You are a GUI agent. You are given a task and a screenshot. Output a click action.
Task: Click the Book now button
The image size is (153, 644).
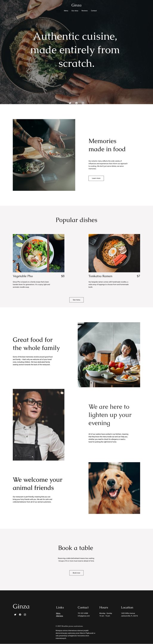click(76, 573)
